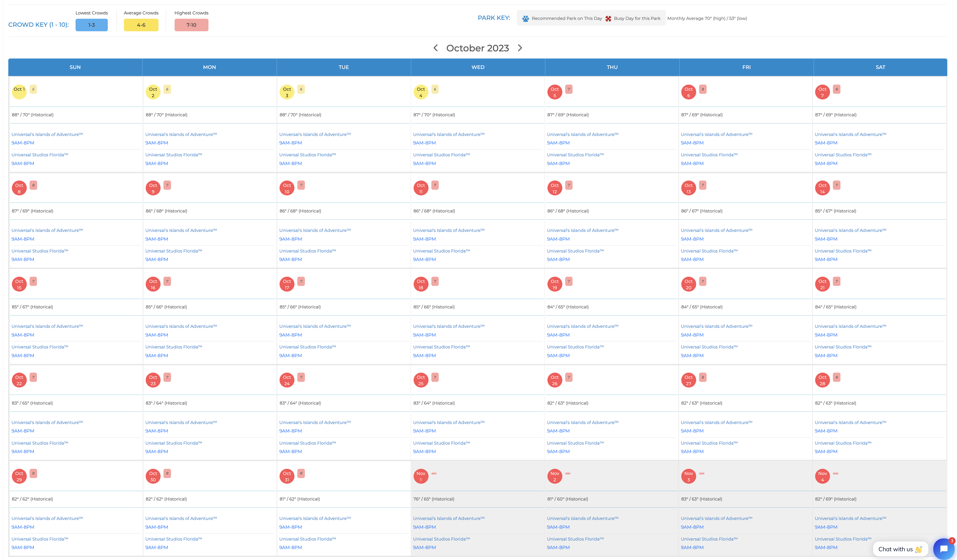
Task: Open the chat bubble icon
Action: pos(944,549)
